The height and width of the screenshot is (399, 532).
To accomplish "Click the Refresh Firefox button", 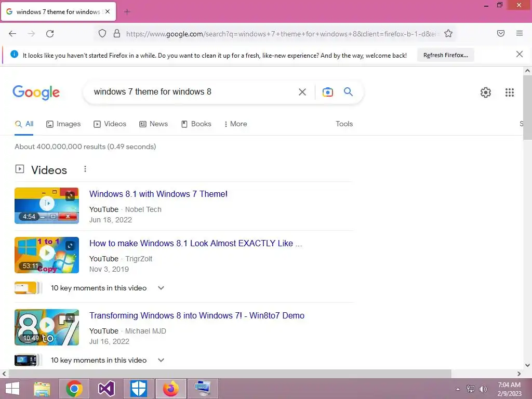I will click(x=445, y=55).
